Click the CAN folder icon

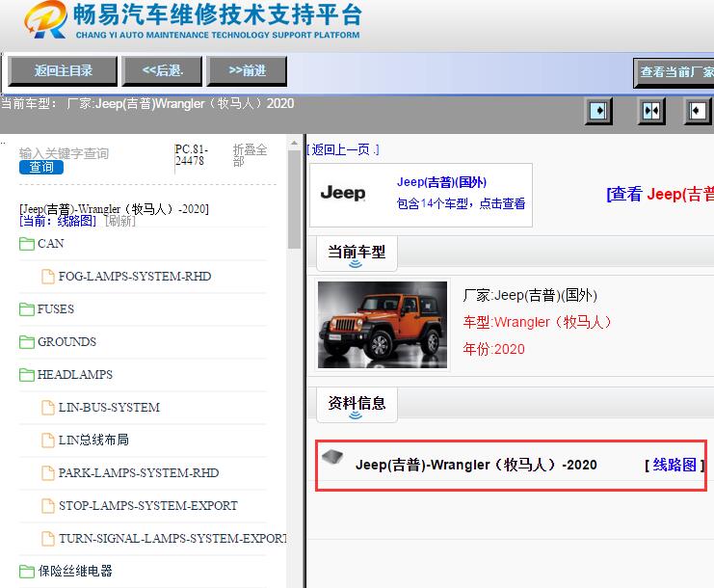click(x=27, y=244)
